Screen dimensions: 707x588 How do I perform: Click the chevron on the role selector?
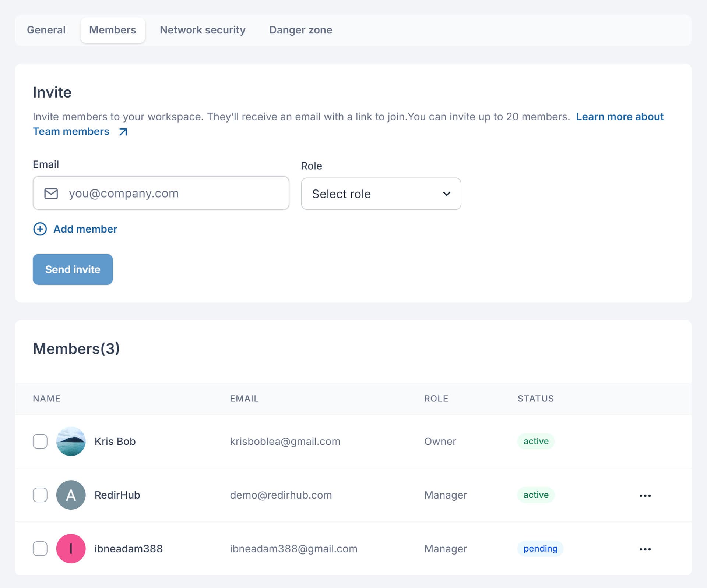coord(446,194)
